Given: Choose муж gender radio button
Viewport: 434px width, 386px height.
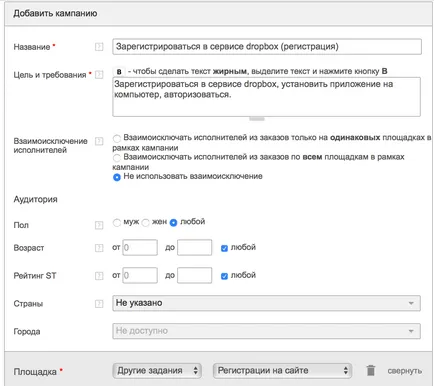Looking at the screenshot, I should coord(117,222).
